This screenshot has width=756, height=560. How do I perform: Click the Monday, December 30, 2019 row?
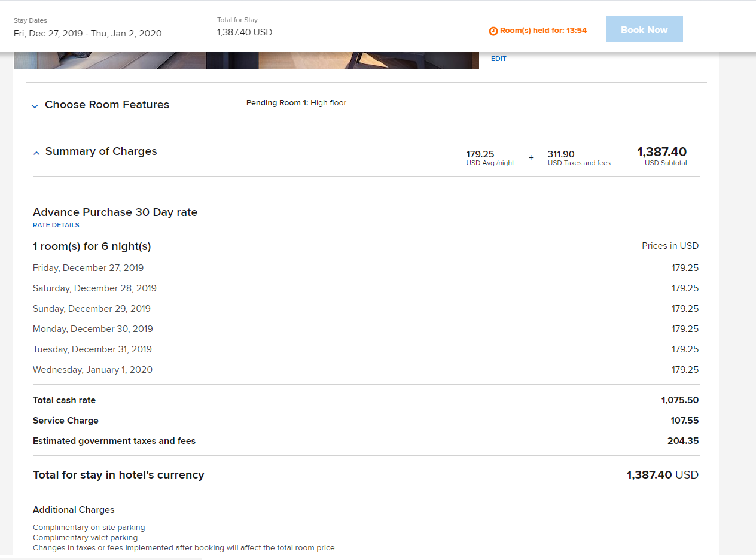point(365,329)
